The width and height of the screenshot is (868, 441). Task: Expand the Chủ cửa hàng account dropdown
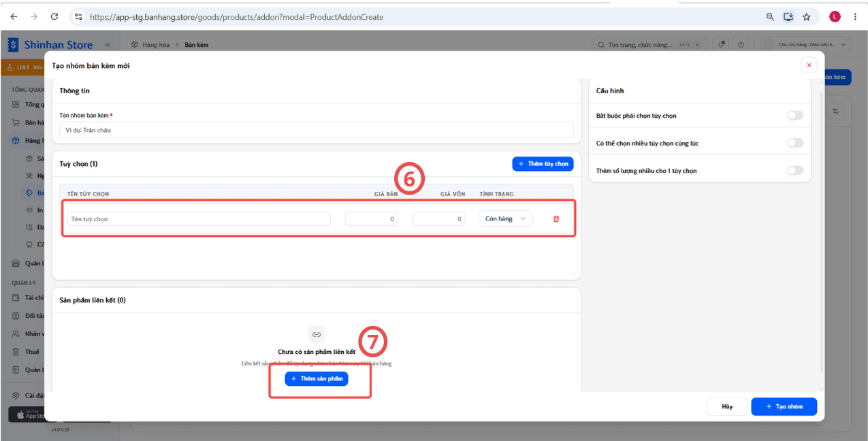(805, 45)
